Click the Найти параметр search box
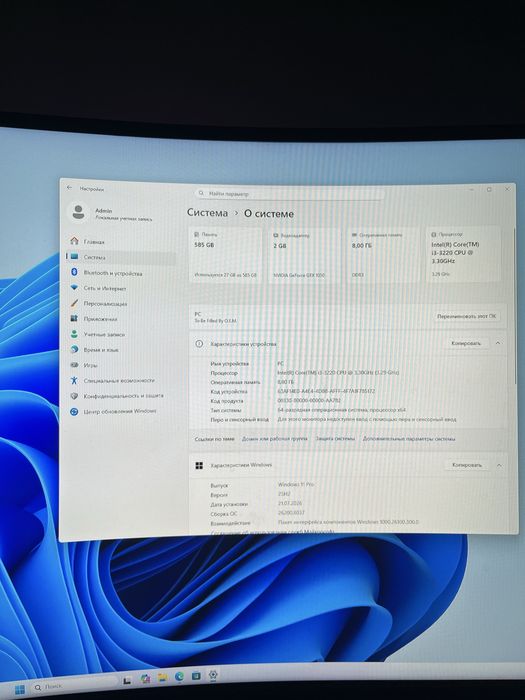 coord(290,194)
